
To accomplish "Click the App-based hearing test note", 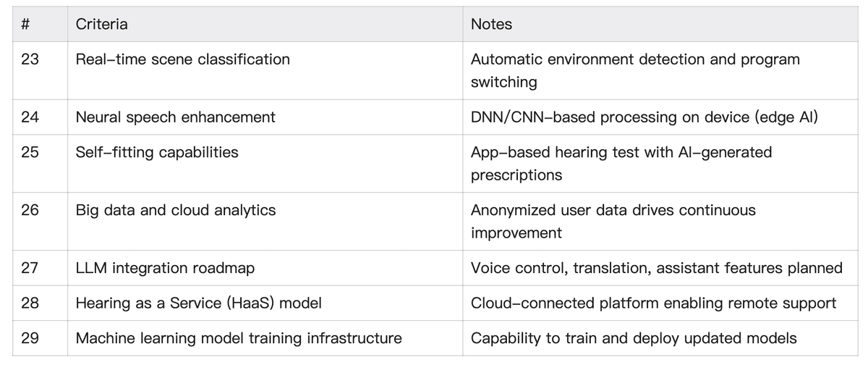I will [621, 163].
